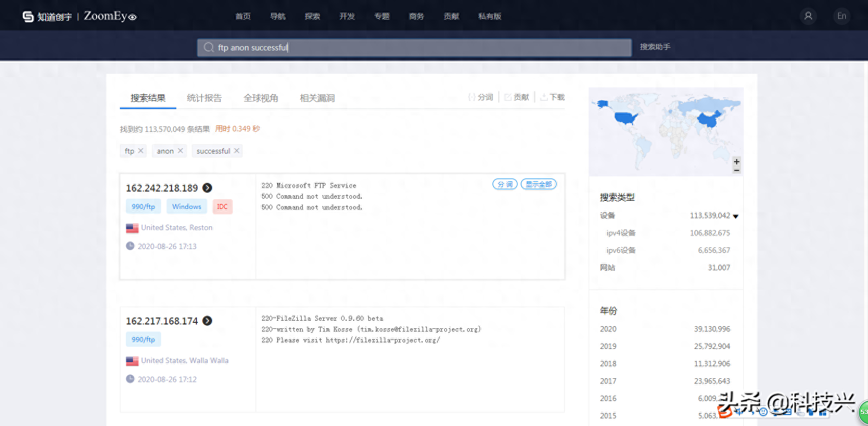868x426 pixels.
Task: Focus the search input field
Action: pyautogui.click(x=414, y=47)
